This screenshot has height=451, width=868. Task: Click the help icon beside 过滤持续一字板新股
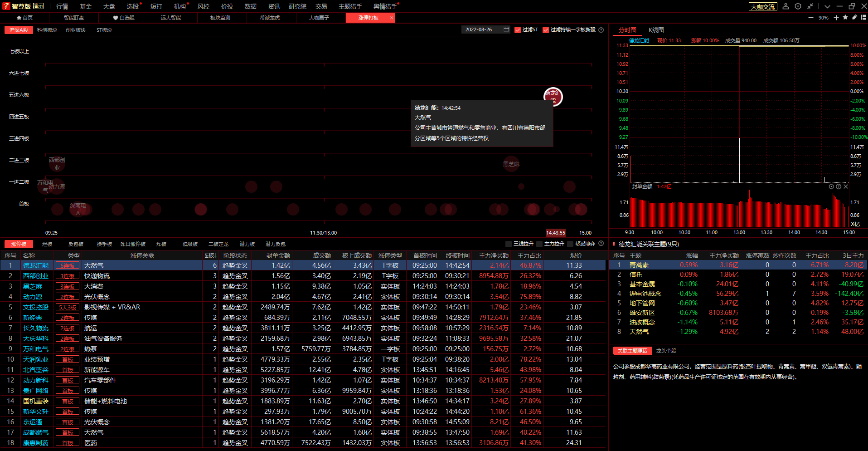pyautogui.click(x=601, y=30)
